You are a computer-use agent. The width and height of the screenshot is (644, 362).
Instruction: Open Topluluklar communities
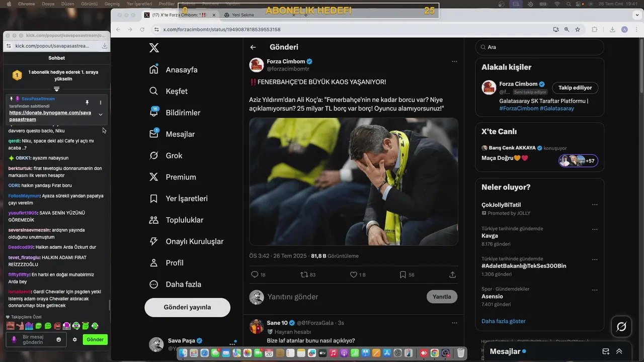[177, 220]
